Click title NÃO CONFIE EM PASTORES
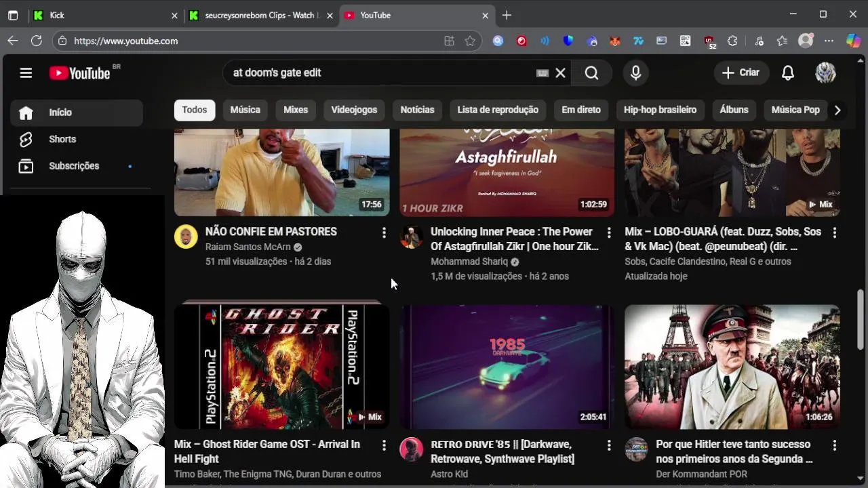Screen dimensions: 868x488 click(271, 232)
